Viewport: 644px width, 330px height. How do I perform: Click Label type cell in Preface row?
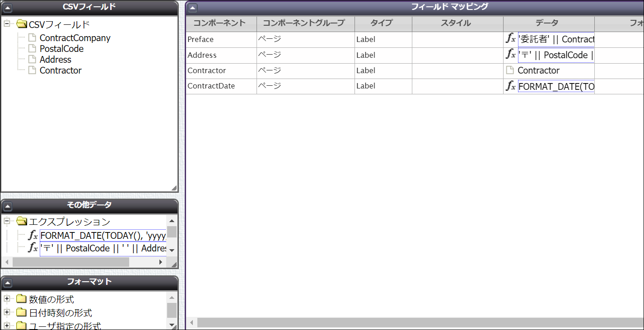(383, 39)
